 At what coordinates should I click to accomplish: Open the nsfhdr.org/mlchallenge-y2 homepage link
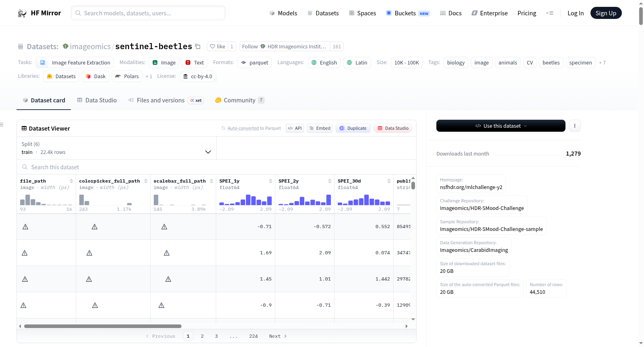(x=471, y=187)
